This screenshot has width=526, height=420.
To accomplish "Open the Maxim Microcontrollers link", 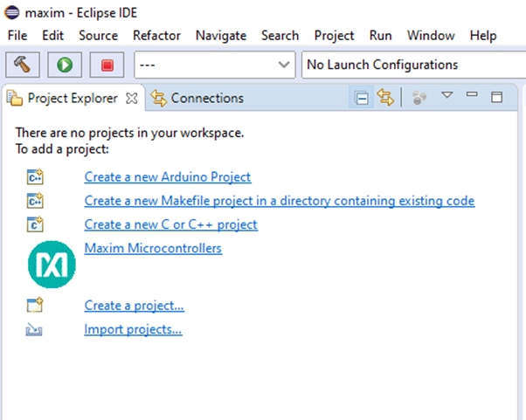I will (153, 248).
